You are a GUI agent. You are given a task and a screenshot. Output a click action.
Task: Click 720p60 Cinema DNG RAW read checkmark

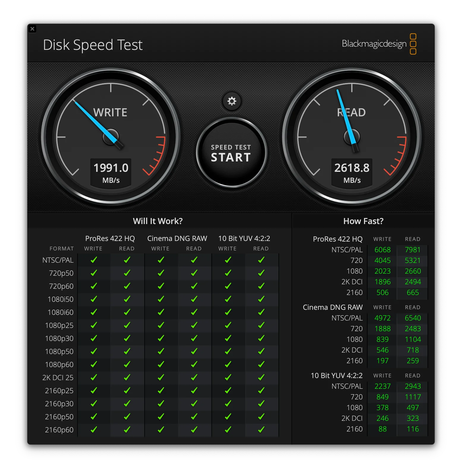click(x=194, y=286)
